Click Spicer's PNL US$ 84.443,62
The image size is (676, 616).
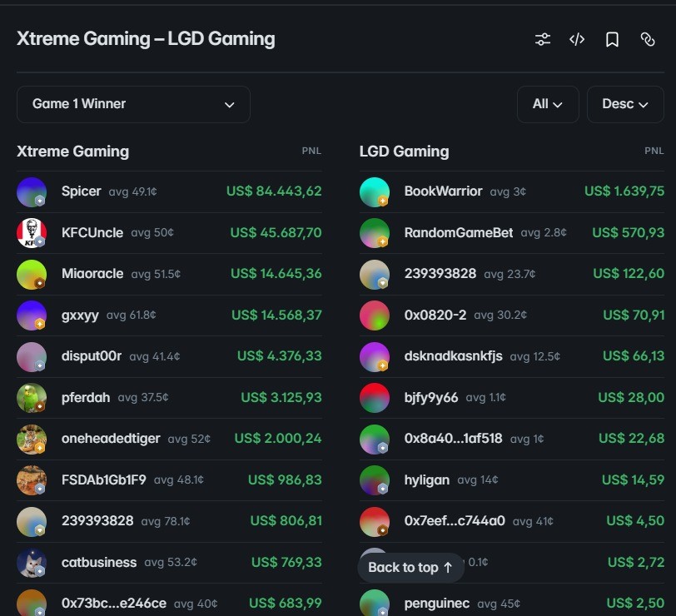(274, 191)
